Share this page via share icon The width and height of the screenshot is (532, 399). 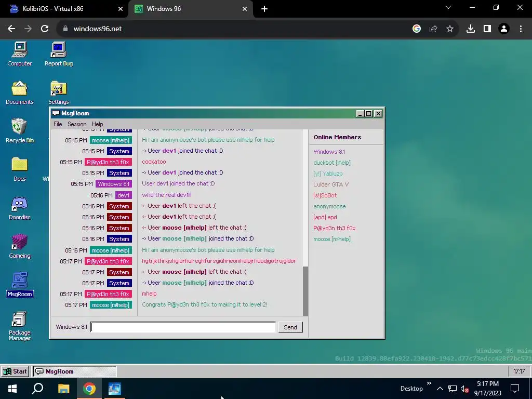433,29
